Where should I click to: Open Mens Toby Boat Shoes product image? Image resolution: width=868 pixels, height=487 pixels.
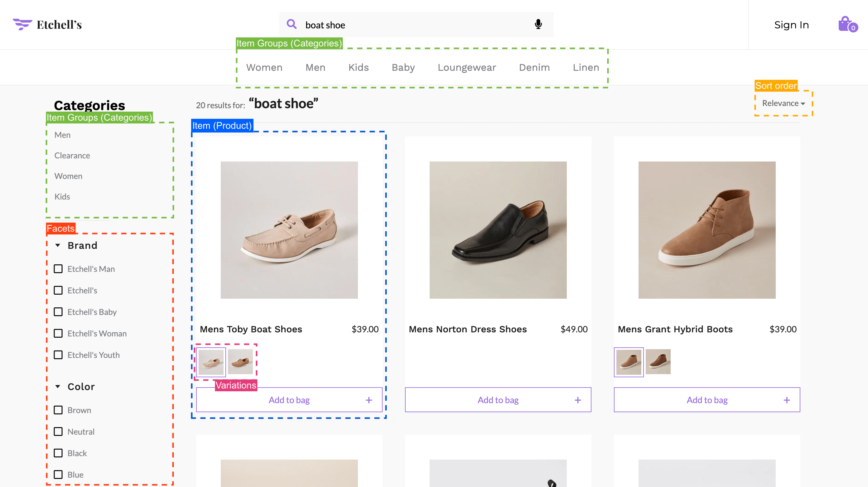coord(289,230)
